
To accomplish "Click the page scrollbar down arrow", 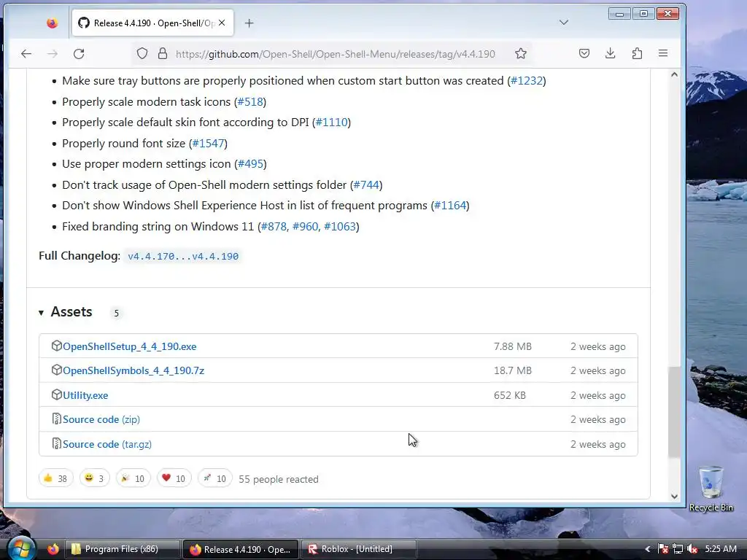I will (674, 496).
